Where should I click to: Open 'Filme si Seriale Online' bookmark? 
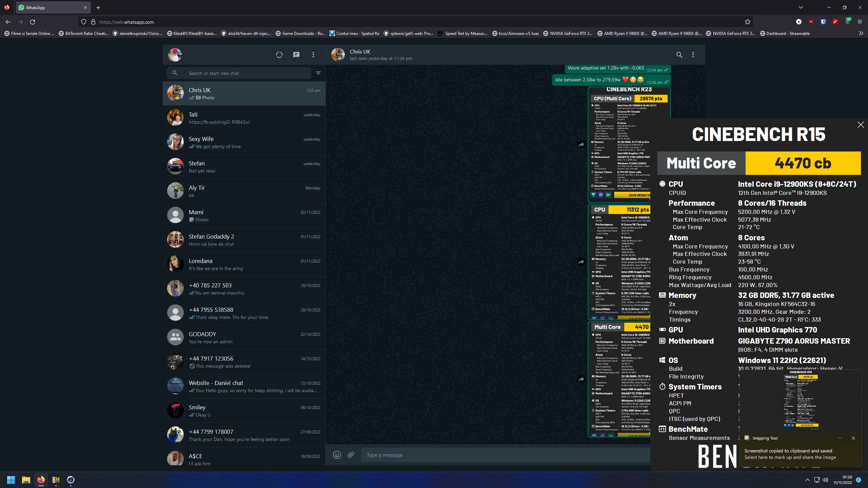(x=29, y=33)
